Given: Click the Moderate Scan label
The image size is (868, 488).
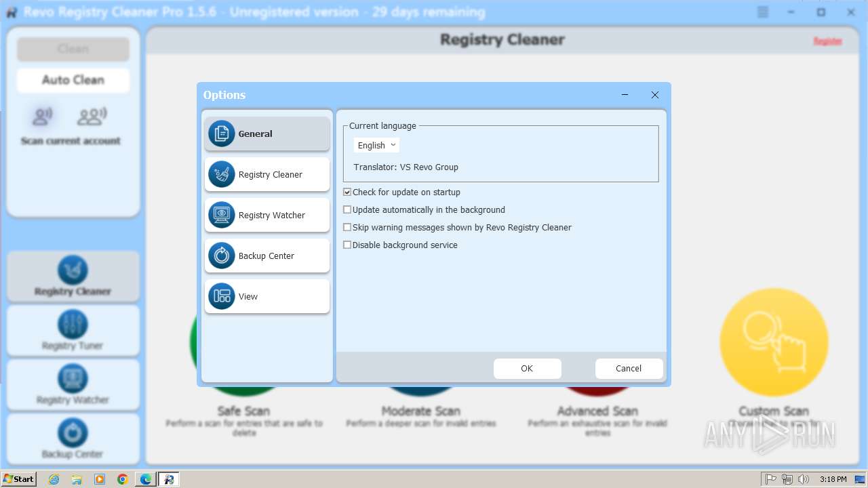Looking at the screenshot, I should (420, 411).
